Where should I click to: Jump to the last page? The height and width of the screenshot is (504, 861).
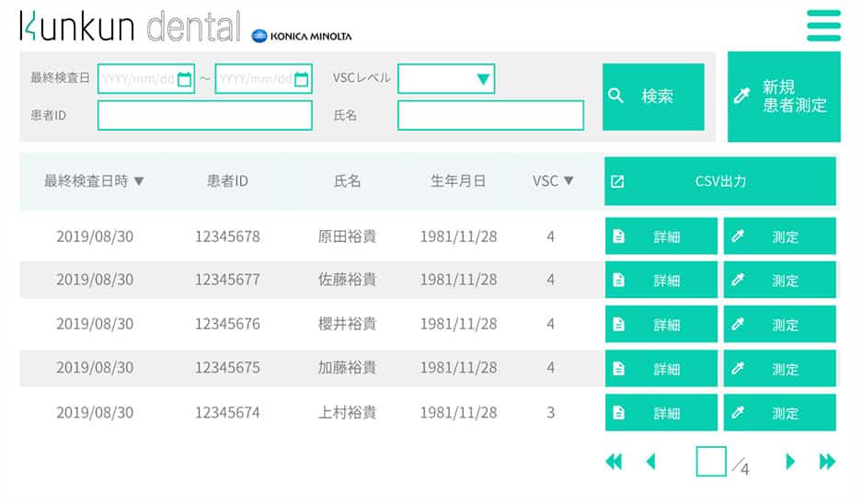[x=827, y=462]
